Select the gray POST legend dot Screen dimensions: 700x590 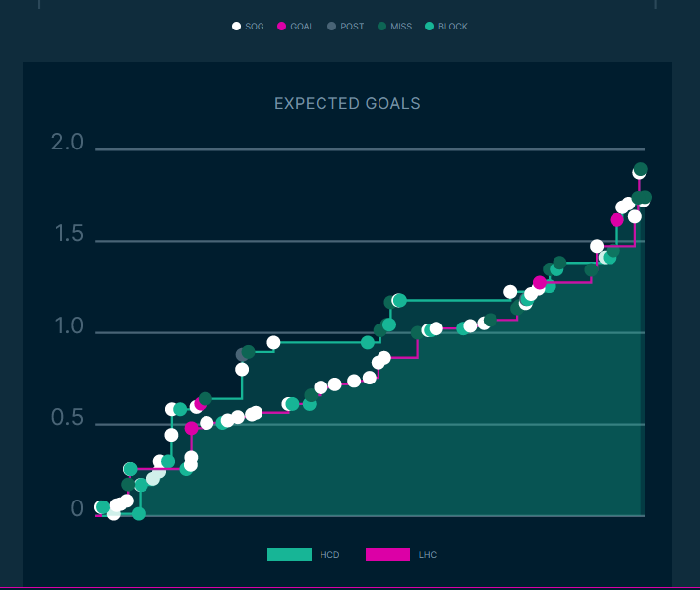point(331,27)
